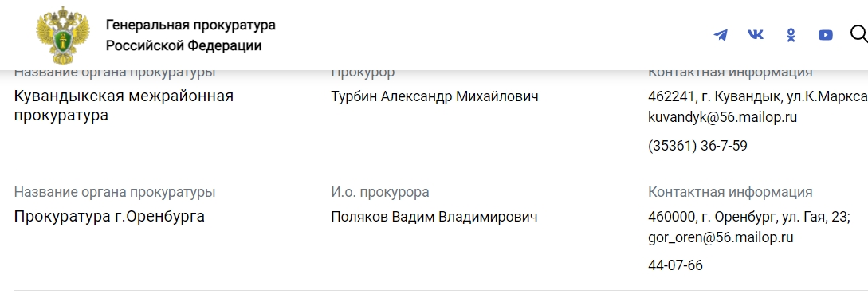
Task: Click prosecutor name Турбин Александр Михайлович
Action: point(434,96)
